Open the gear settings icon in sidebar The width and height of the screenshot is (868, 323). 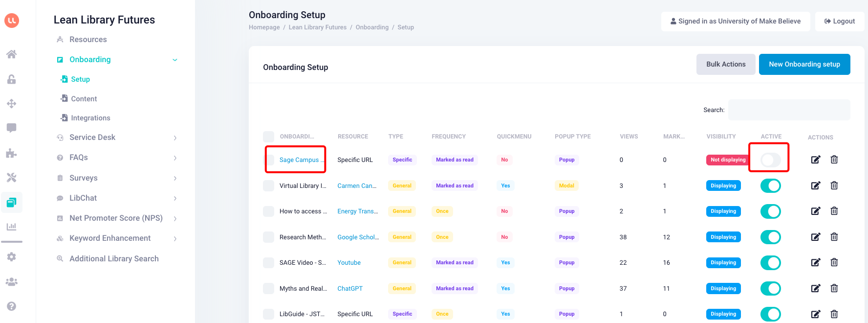tap(12, 257)
